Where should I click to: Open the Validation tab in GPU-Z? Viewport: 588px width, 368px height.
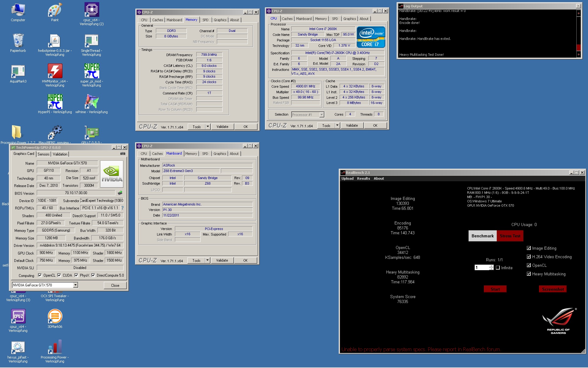pos(60,154)
